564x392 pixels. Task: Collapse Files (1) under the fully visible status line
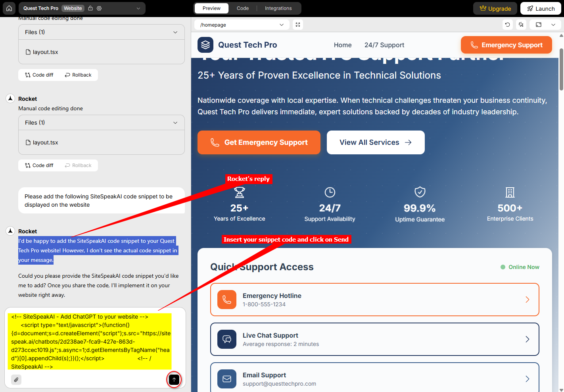click(102, 123)
